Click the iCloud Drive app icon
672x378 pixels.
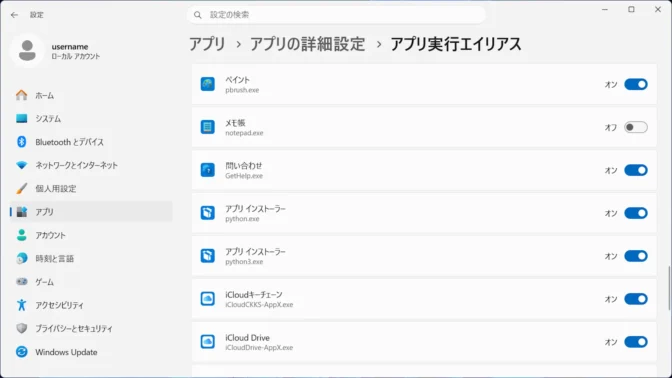point(207,342)
